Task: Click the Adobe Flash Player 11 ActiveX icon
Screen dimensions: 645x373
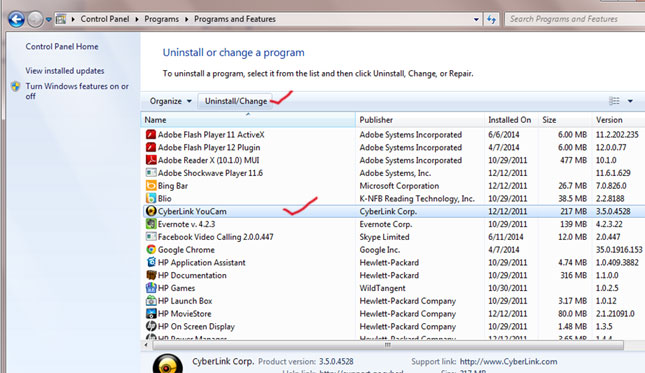Action: [151, 134]
